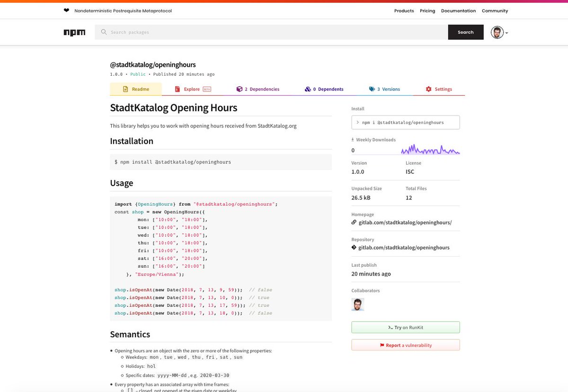Click the Versions tags icon
Viewport: 568px width, 392px height.
tap(372, 89)
